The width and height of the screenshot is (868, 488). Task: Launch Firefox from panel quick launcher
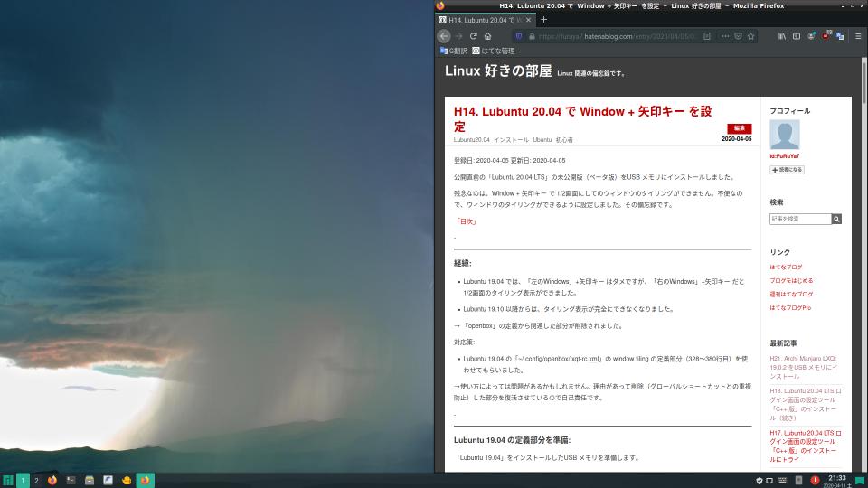click(x=52, y=480)
